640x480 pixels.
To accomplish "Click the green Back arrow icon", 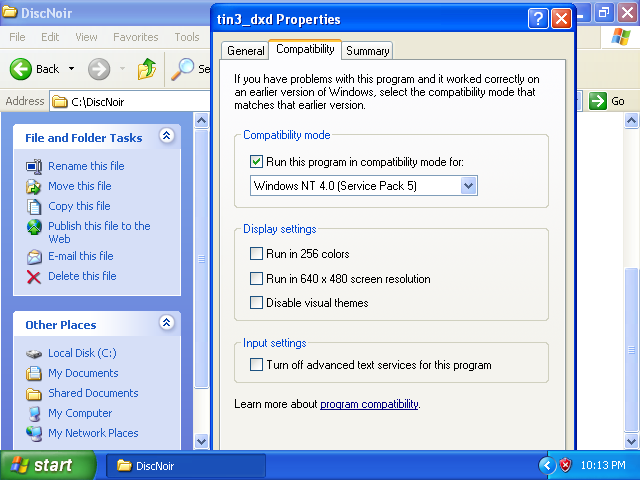I will coord(20,69).
